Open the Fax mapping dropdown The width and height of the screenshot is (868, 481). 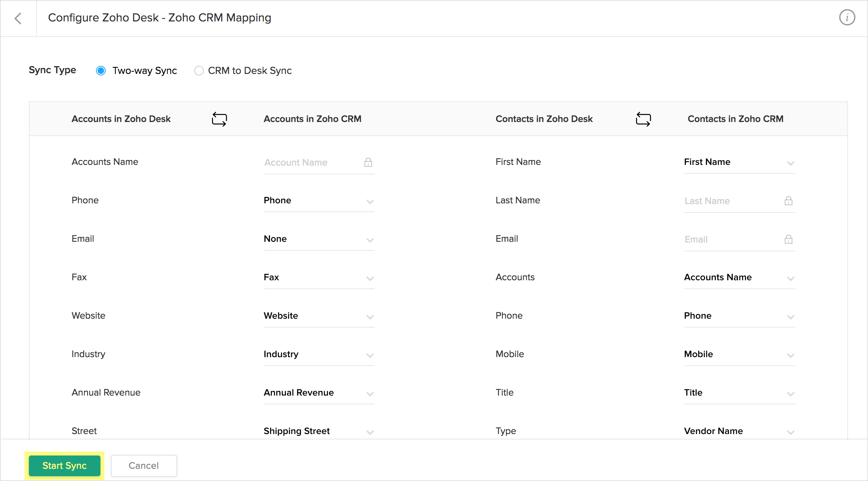click(x=318, y=278)
